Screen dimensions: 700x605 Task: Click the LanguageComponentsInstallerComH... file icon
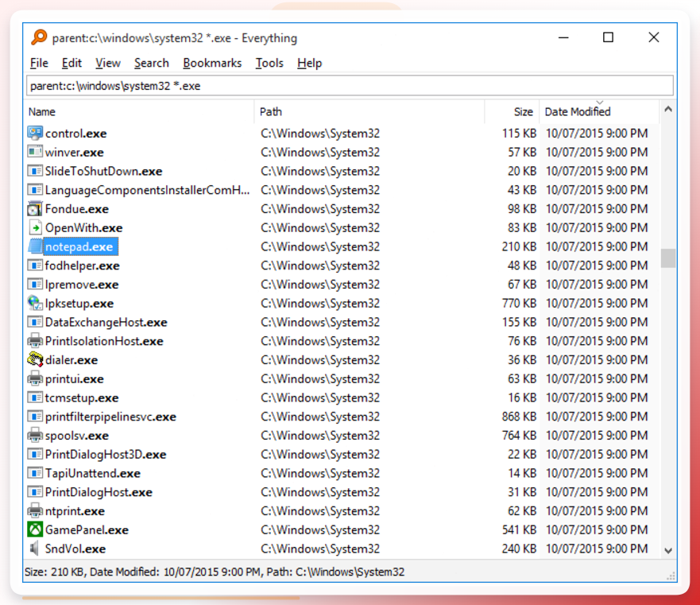35,189
